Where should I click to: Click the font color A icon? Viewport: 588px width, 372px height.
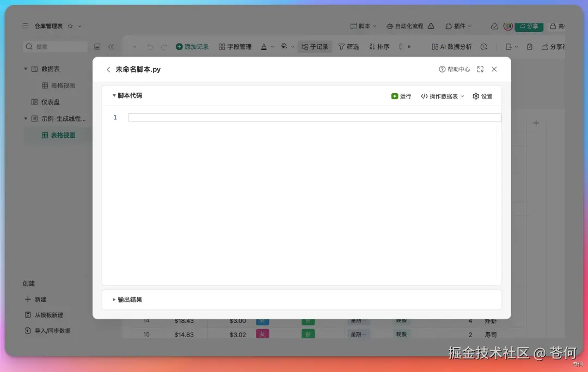coord(264,46)
